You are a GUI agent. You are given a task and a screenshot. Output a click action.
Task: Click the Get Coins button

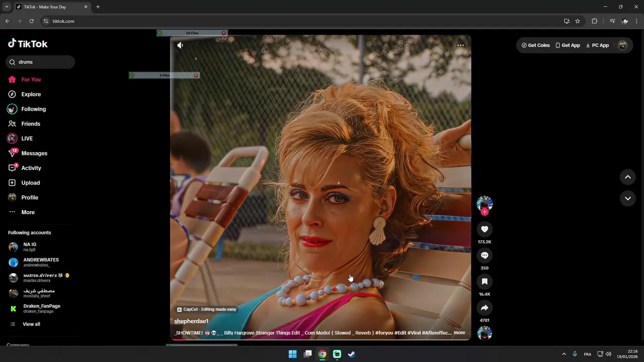pos(535,45)
